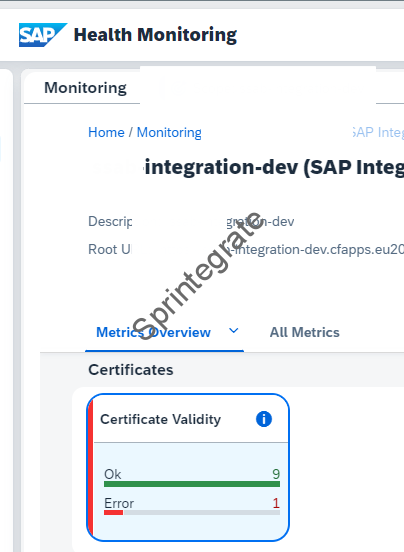Click the Ok count value 9
404x552 pixels.
coord(276,474)
